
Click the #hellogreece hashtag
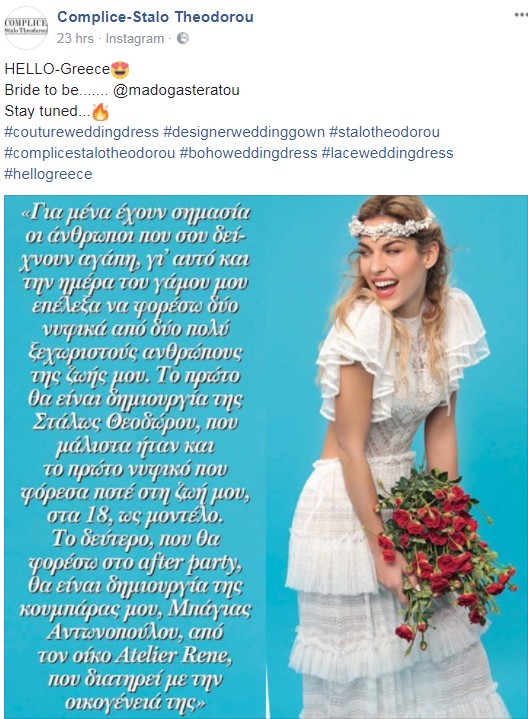(48, 174)
